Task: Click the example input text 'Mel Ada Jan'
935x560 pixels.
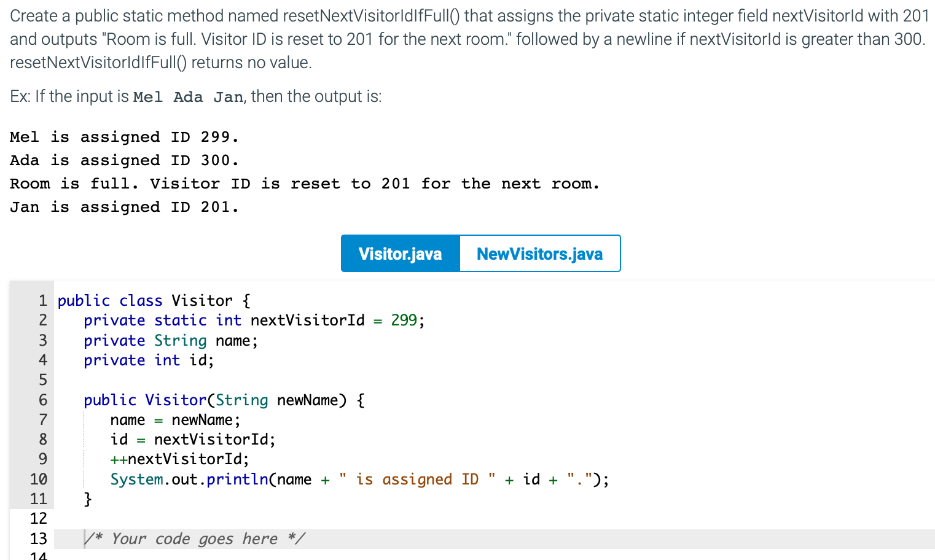Action: point(188,96)
